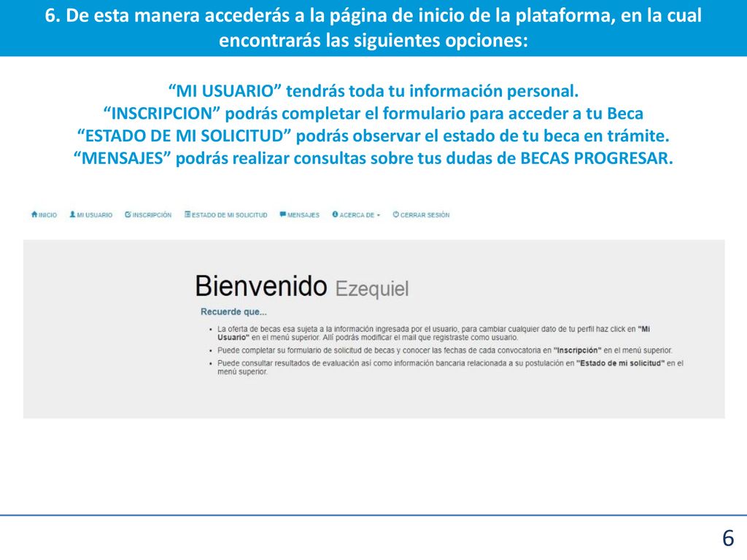Click the user silhouette icon beside Mi Usuario
The image size is (747, 560).
[72, 215]
